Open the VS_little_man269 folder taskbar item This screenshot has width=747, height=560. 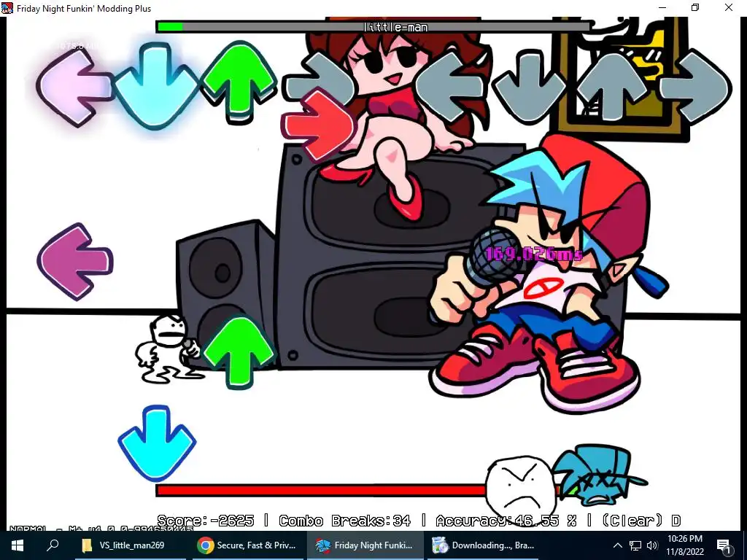pos(131,545)
